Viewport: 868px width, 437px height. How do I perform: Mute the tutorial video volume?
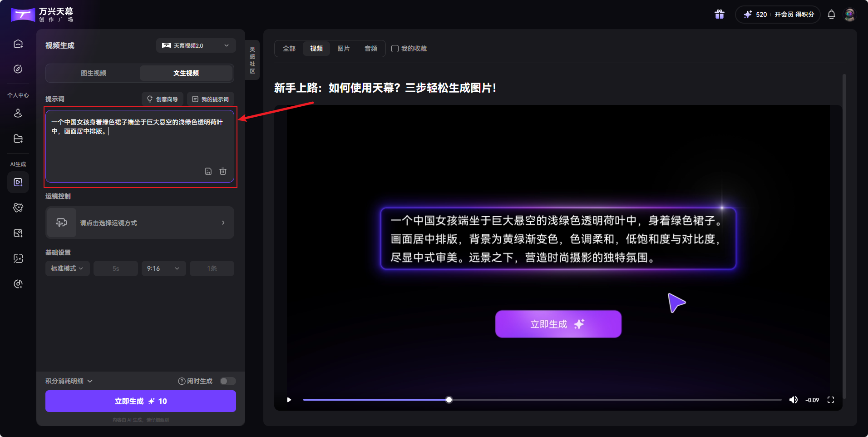click(x=794, y=400)
